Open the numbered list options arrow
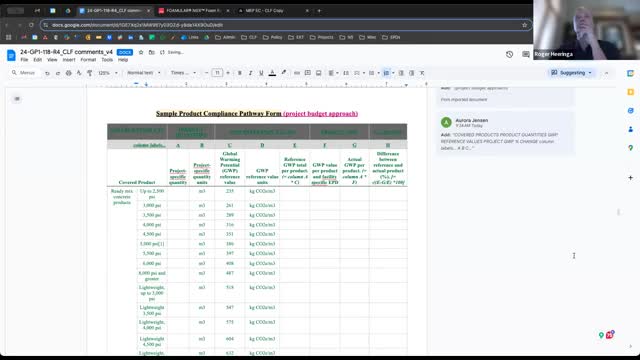 [x=393, y=73]
